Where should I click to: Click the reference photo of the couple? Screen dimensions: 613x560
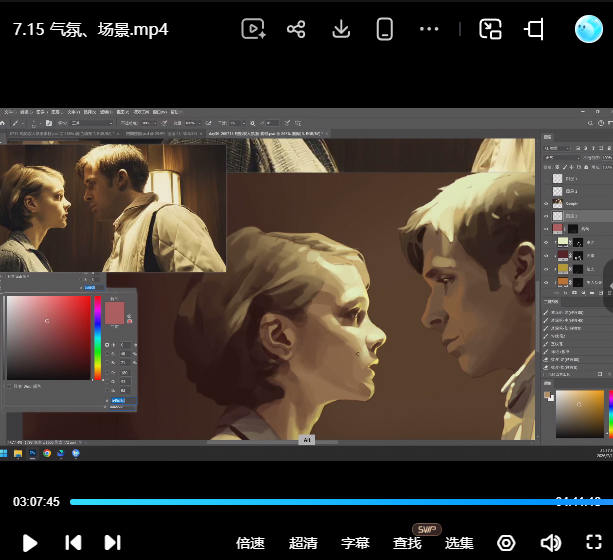tap(113, 207)
